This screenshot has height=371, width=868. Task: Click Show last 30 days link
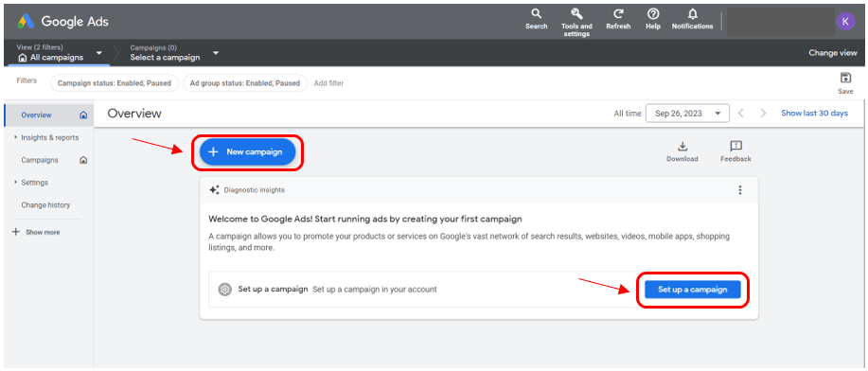[814, 113]
